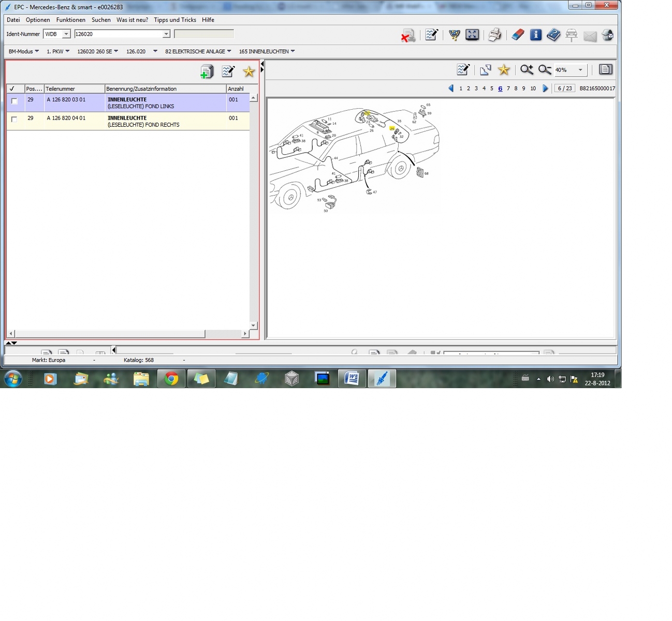Select the INNENLEUCHTE FOND LINKS row
672x621 pixels.
pyautogui.click(x=128, y=102)
